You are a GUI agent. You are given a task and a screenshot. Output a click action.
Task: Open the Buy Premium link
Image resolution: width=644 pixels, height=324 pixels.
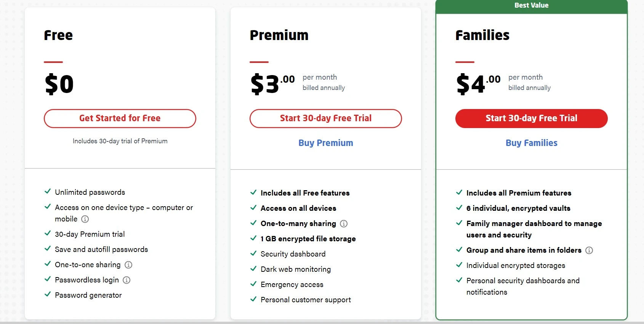coord(326,143)
